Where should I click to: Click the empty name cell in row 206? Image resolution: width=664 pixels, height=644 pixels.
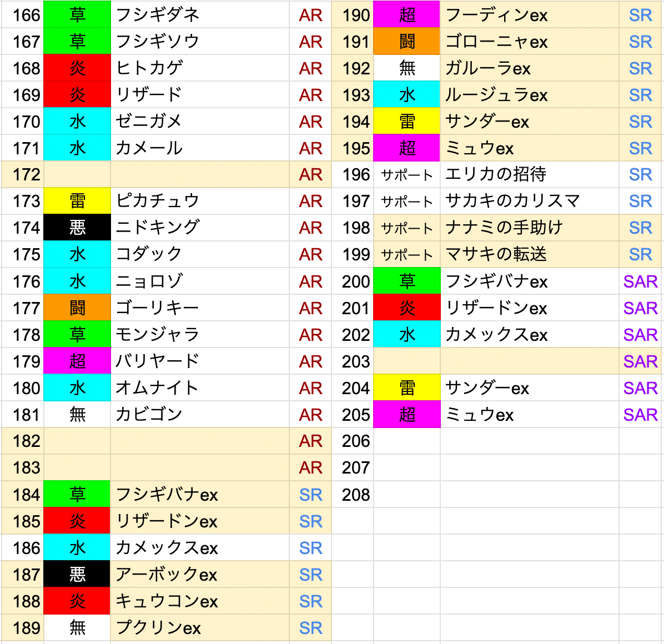[x=529, y=441]
